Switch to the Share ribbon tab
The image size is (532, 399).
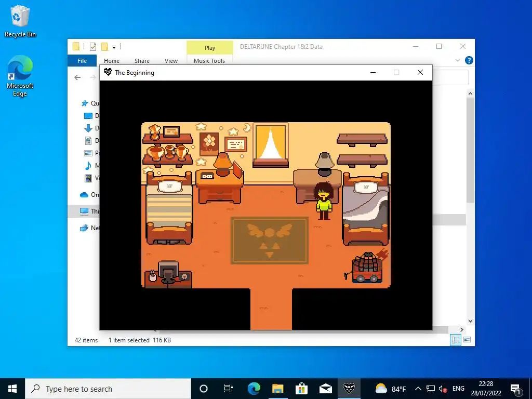coord(142,61)
